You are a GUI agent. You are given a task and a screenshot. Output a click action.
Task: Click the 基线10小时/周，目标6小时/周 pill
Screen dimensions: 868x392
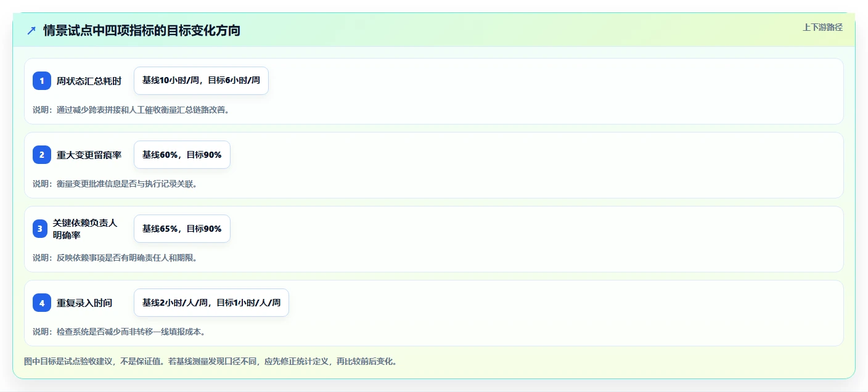point(201,81)
